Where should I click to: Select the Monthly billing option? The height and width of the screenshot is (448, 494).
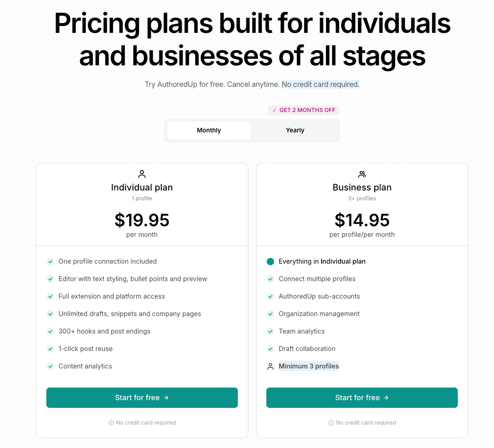209,130
